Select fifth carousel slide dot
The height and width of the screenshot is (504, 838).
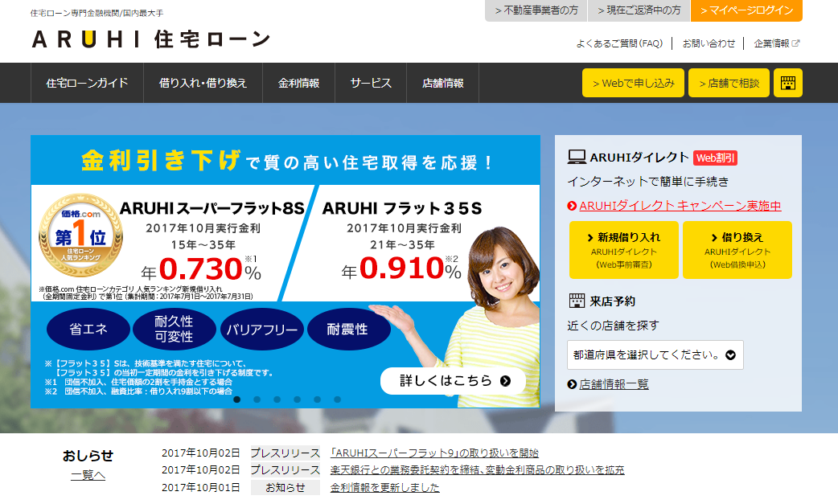(x=318, y=400)
